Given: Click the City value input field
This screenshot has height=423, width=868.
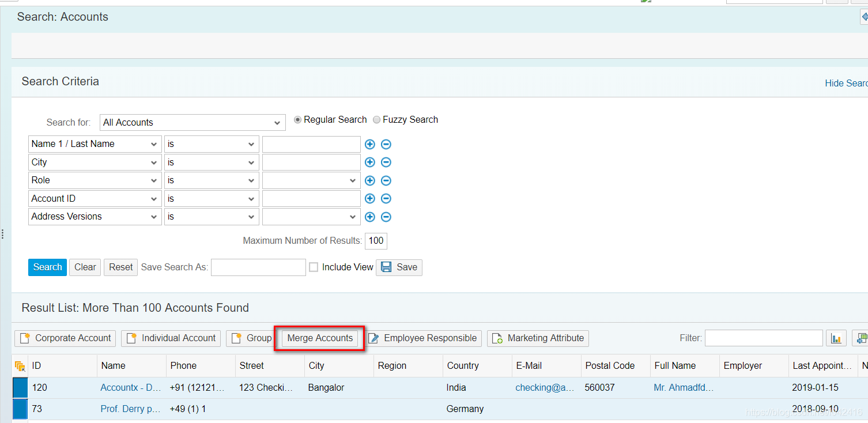Looking at the screenshot, I should coord(311,163).
